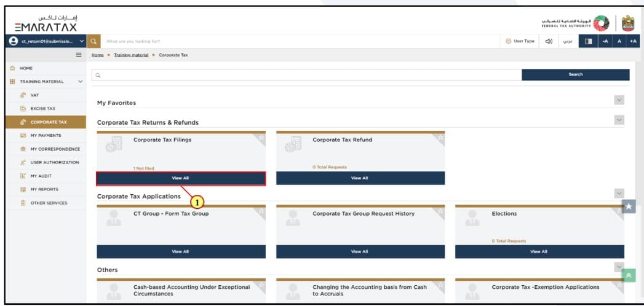This screenshot has height=306, width=644.
Task: Decrease font size with -A
Action: [x=605, y=41]
